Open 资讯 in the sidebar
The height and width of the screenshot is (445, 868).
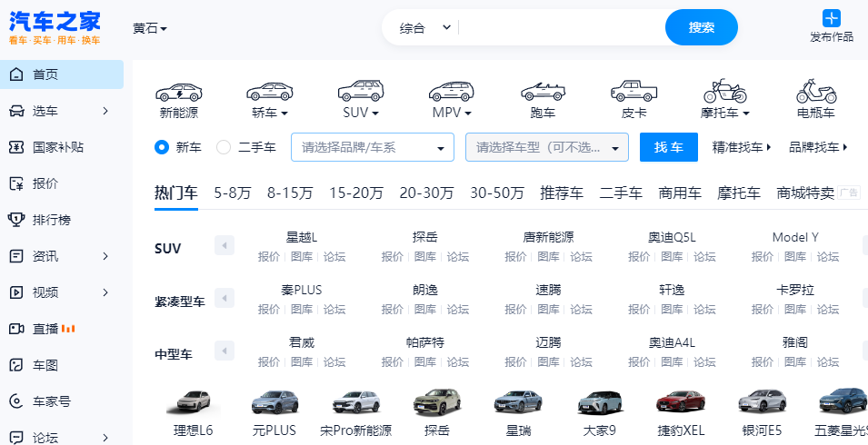click(x=62, y=256)
